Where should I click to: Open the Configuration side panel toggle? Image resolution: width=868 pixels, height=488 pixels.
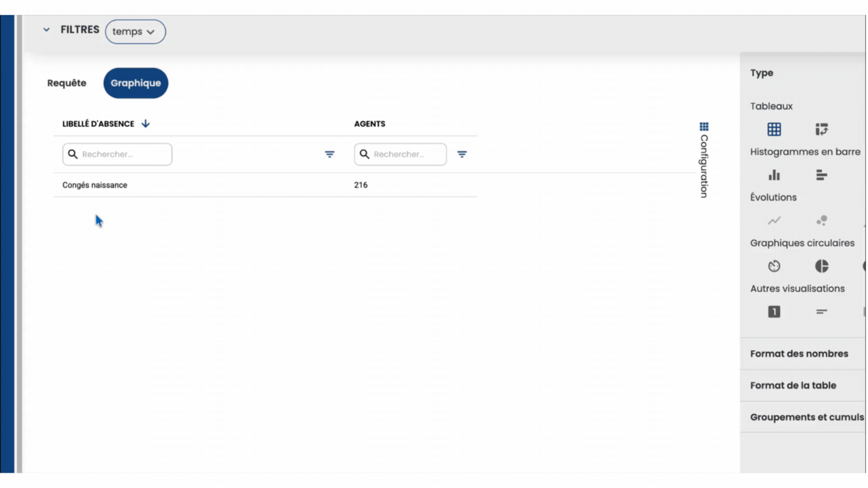pos(704,160)
